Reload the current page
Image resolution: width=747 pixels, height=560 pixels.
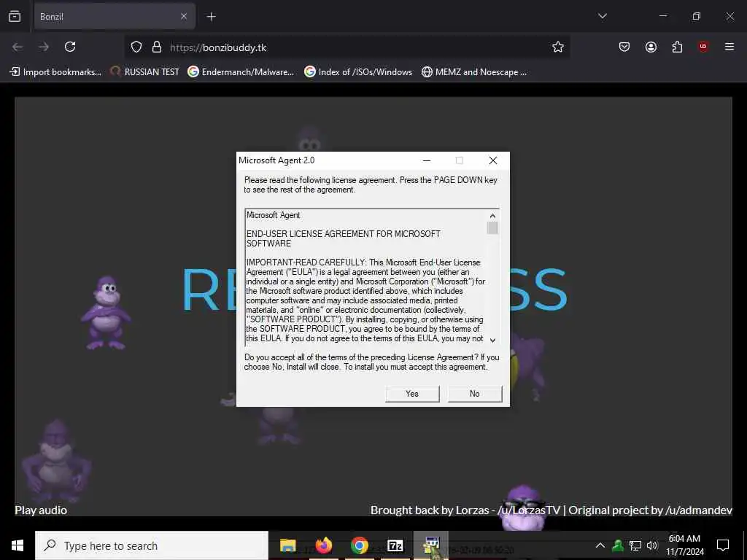pos(70,47)
